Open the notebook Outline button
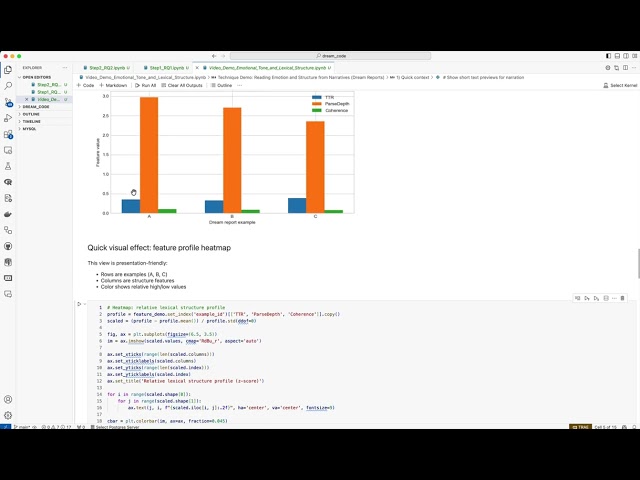This screenshot has width=640, height=480. 221,85
